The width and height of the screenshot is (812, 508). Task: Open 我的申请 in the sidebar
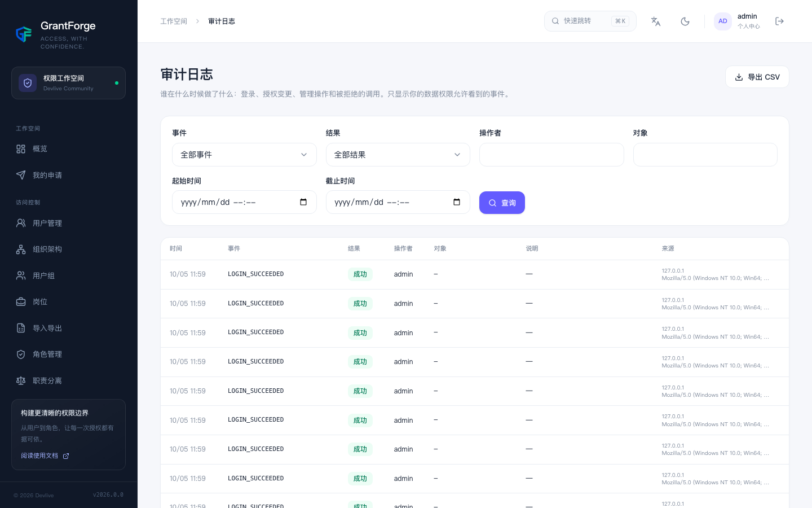68,175
